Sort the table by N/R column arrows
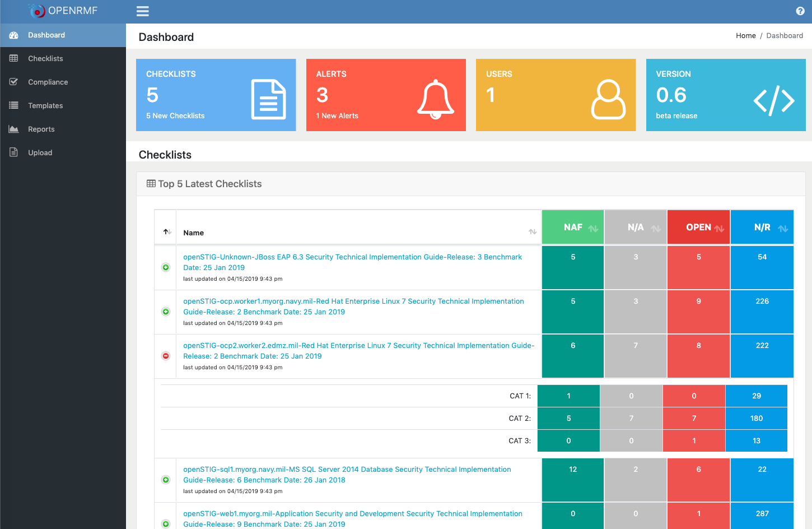This screenshot has width=812, height=529. tap(783, 228)
